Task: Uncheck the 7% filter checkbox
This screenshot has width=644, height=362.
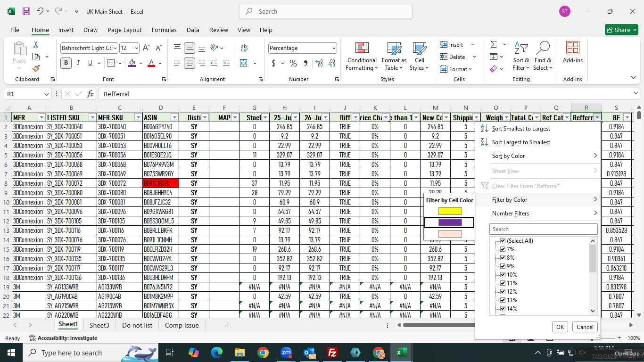Action: (x=503, y=249)
